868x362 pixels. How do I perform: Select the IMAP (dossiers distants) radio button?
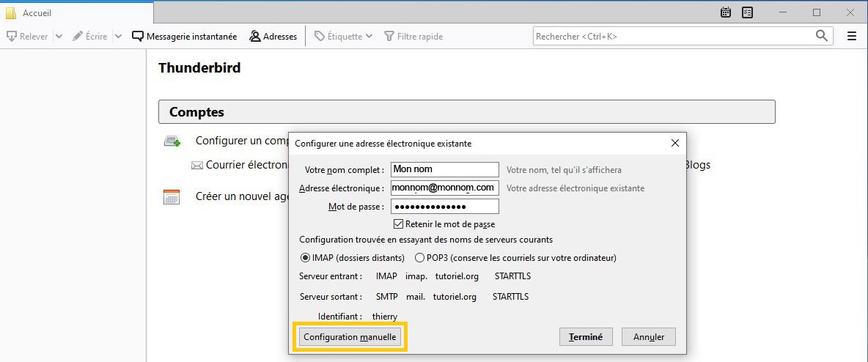[x=305, y=258]
